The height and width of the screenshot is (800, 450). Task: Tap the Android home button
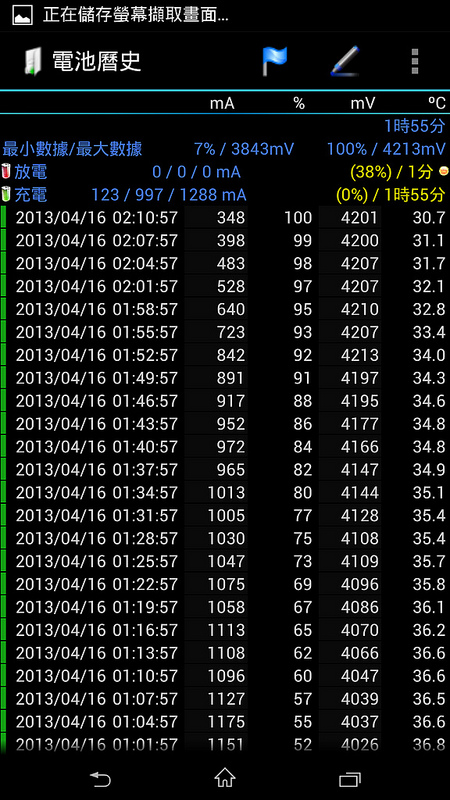click(x=225, y=778)
